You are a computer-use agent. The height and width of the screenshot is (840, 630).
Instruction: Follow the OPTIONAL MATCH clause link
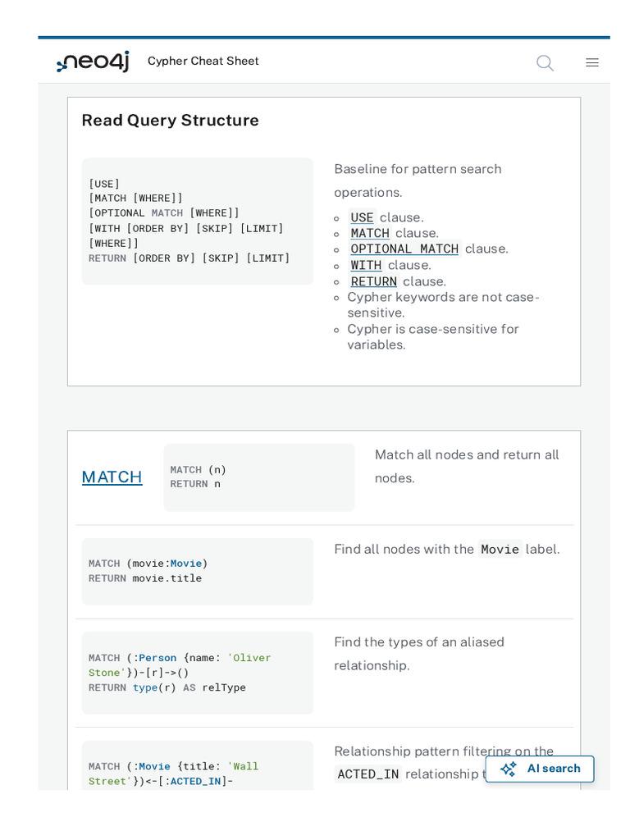[404, 249]
